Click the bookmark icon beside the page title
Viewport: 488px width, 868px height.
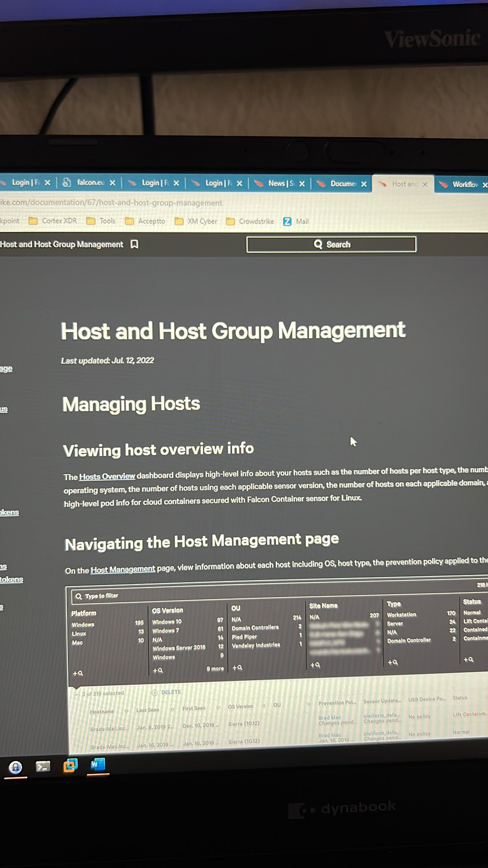point(134,245)
